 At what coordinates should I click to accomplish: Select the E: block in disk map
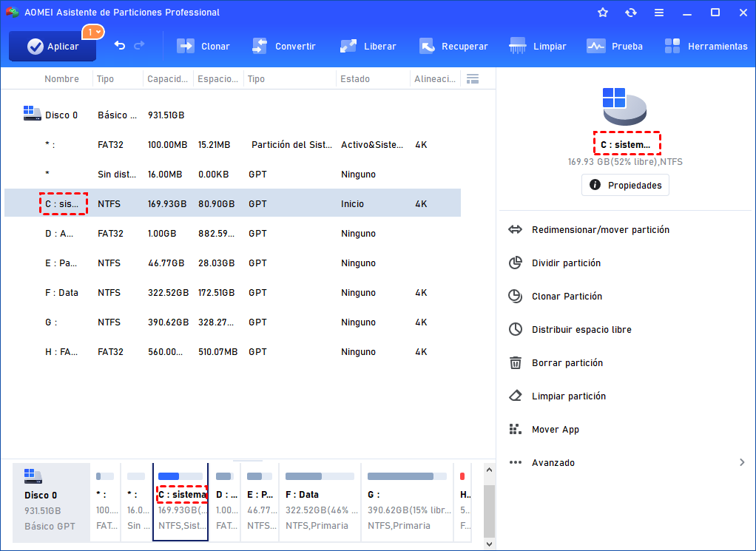260,502
